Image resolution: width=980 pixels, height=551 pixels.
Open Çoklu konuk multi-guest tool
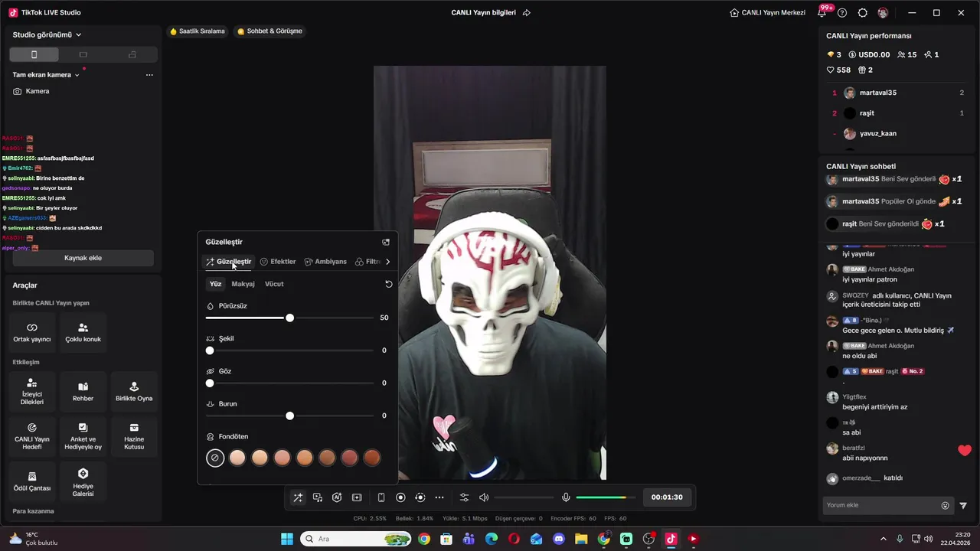(83, 332)
